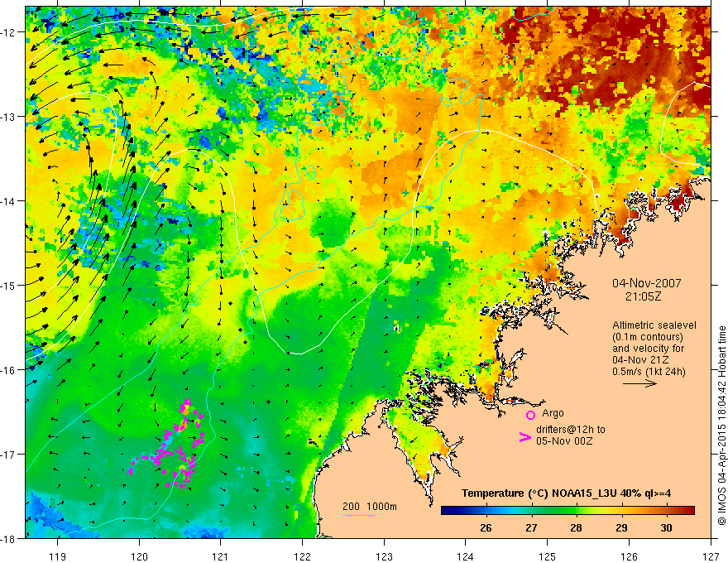Click the '0.5m/s (1kt 24h)' label
Viewport: 728px width, 563px height.
coord(649,372)
